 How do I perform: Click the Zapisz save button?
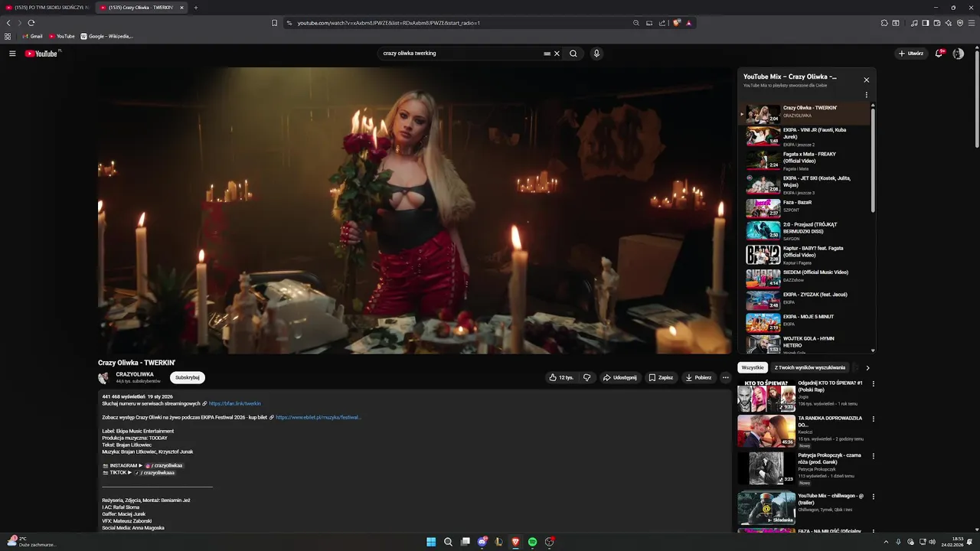click(661, 377)
